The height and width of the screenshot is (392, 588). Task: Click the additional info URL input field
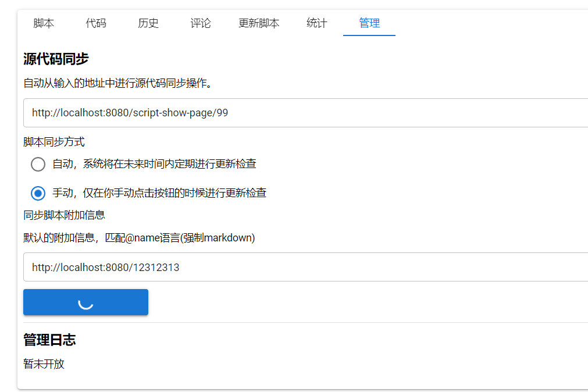[233, 267]
